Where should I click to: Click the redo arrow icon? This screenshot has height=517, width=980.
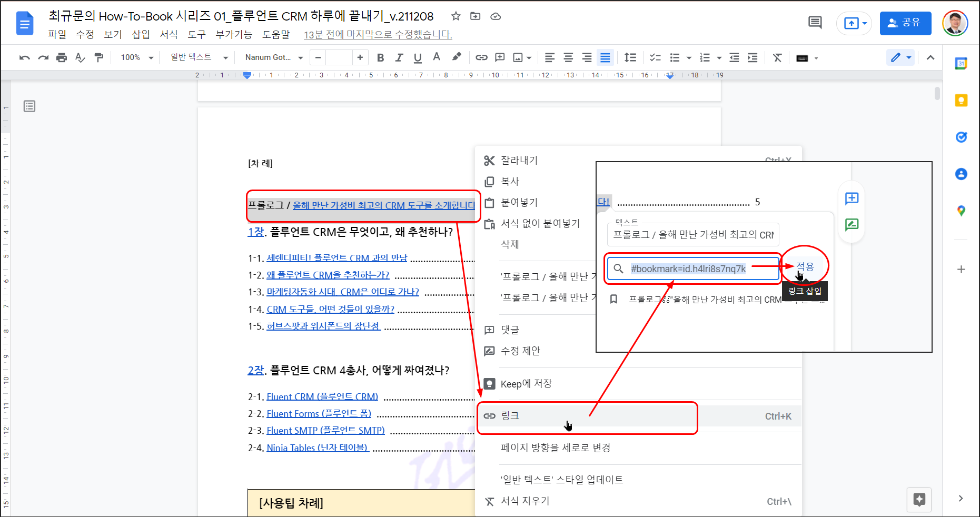(43, 58)
